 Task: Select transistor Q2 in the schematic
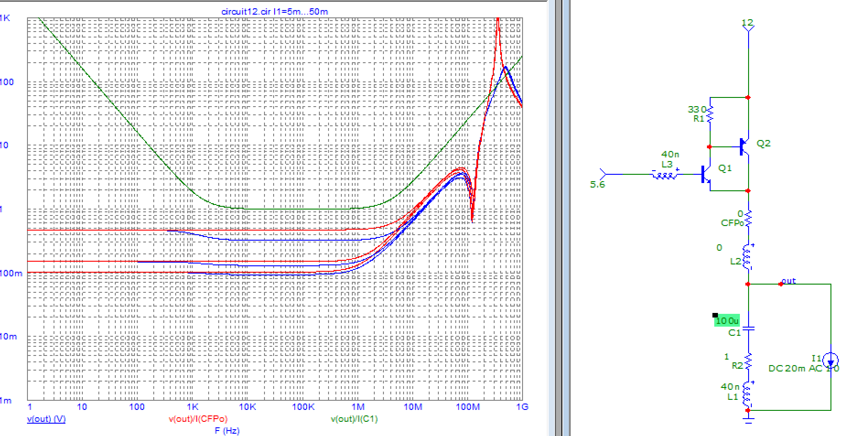tap(744, 146)
